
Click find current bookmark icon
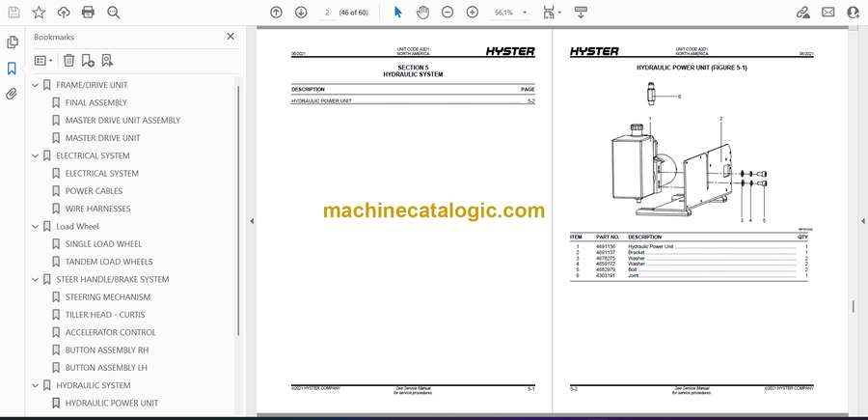pyautogui.click(x=107, y=61)
